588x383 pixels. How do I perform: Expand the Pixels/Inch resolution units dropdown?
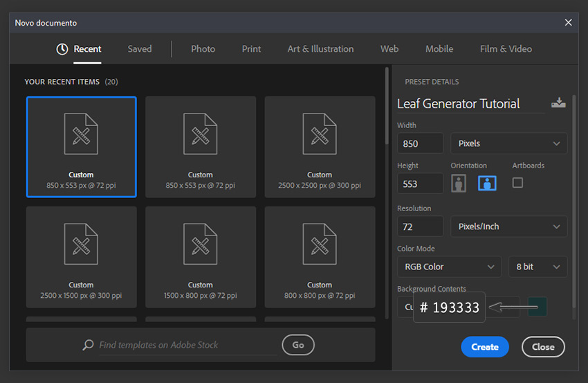click(508, 226)
